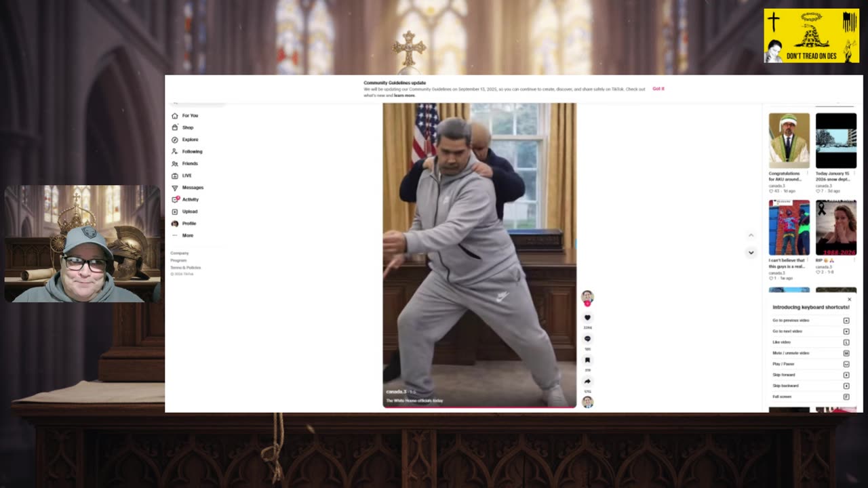Click 'Skip backward' shortcut row
This screenshot has width=868, height=488.
(811, 386)
